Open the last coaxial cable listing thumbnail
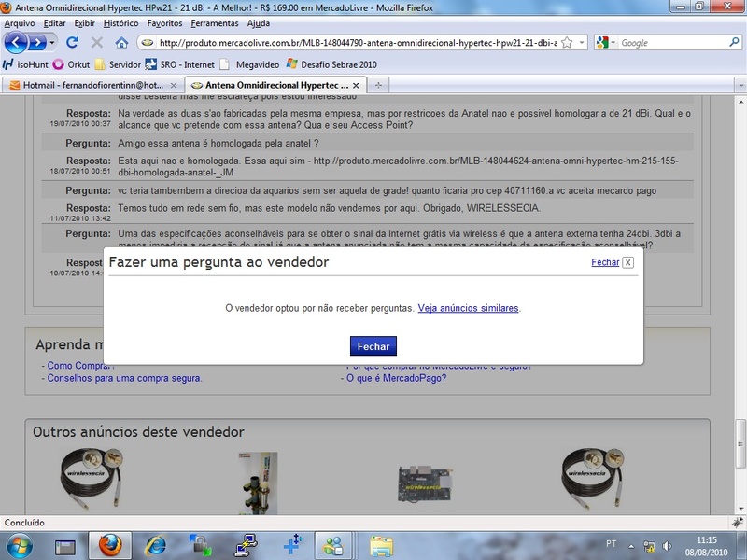The width and height of the screenshot is (747, 560). click(593, 479)
